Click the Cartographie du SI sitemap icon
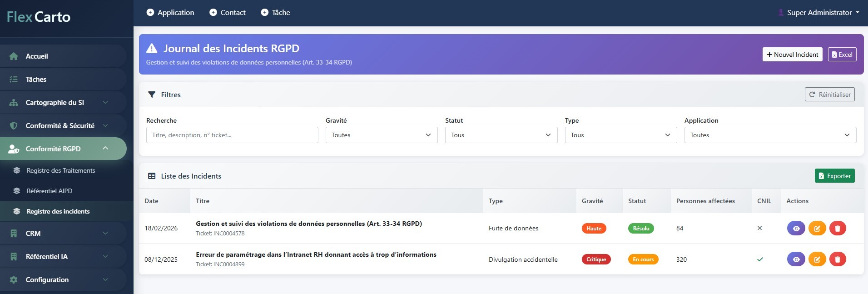868x294 pixels. tap(14, 103)
